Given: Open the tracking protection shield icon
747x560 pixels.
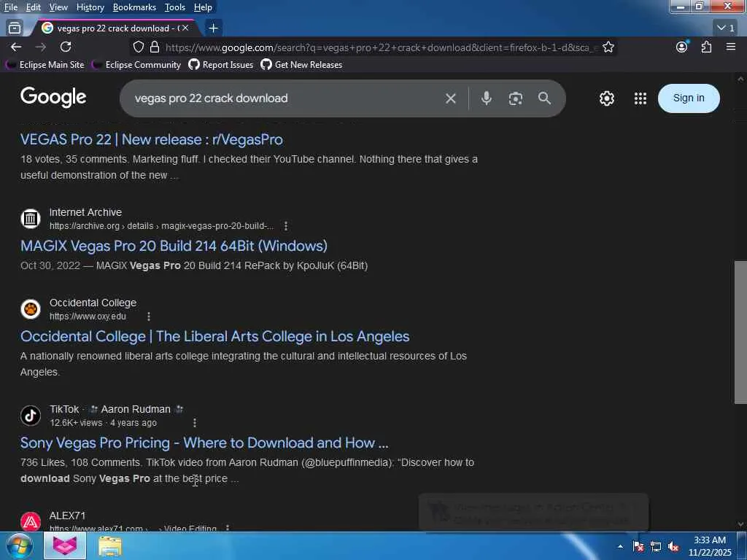Looking at the screenshot, I should click(x=139, y=47).
